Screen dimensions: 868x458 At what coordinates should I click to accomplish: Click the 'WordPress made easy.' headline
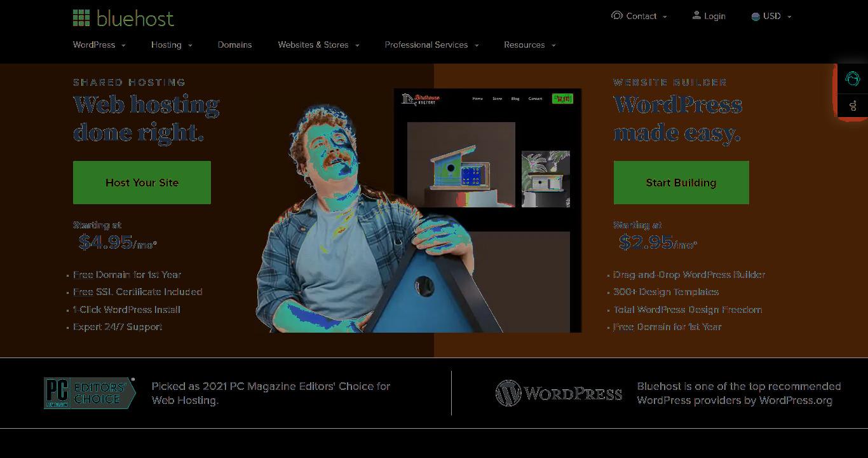tap(678, 118)
